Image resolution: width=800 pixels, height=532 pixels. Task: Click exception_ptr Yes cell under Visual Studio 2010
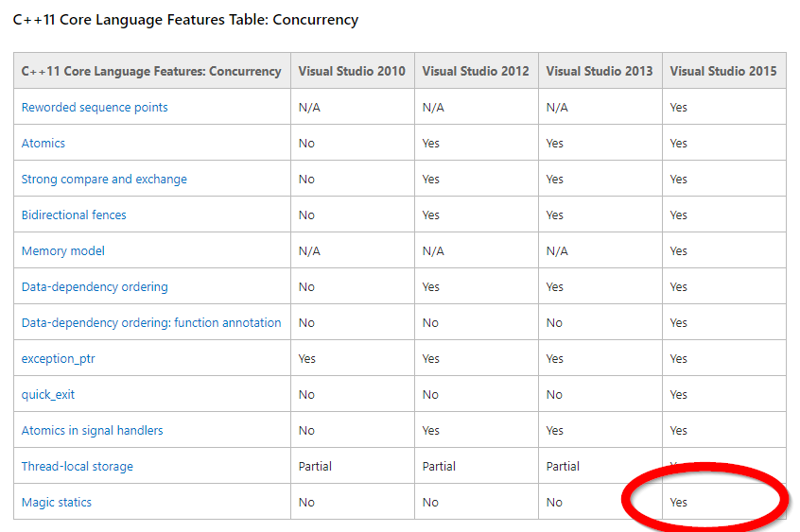point(307,359)
